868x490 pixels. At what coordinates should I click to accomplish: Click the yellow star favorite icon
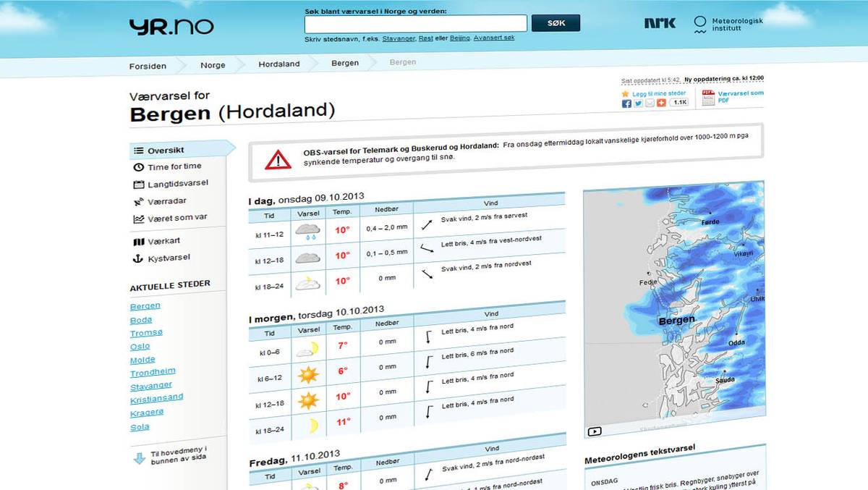pos(626,93)
